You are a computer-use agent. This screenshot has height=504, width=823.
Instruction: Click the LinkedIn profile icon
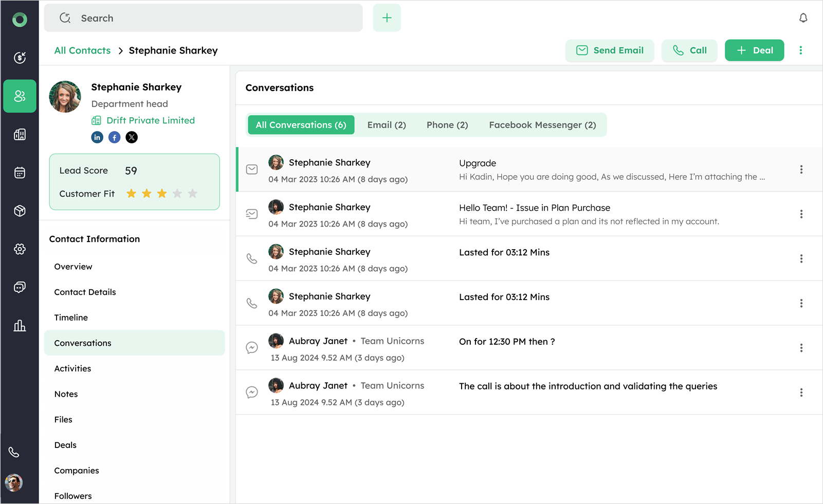coord(97,137)
